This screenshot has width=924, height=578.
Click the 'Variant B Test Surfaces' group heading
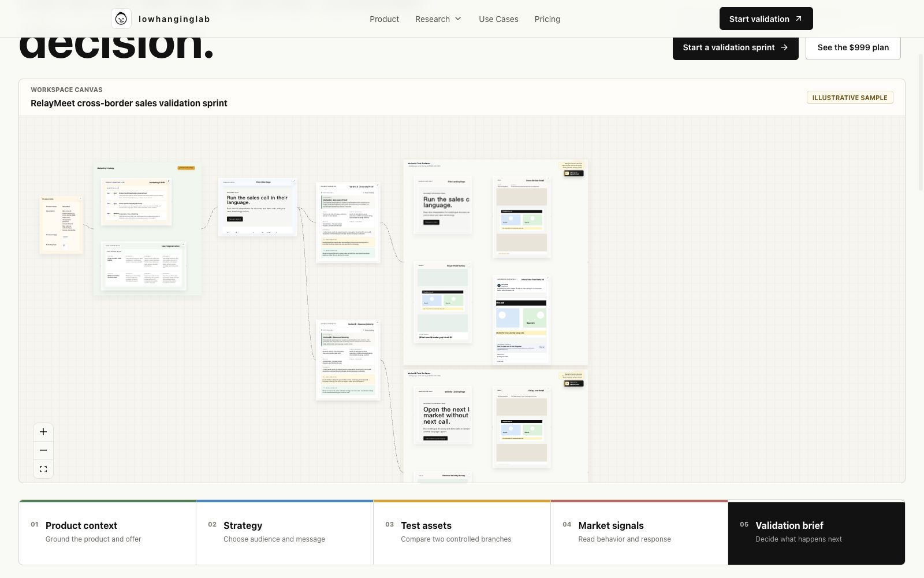419,373
